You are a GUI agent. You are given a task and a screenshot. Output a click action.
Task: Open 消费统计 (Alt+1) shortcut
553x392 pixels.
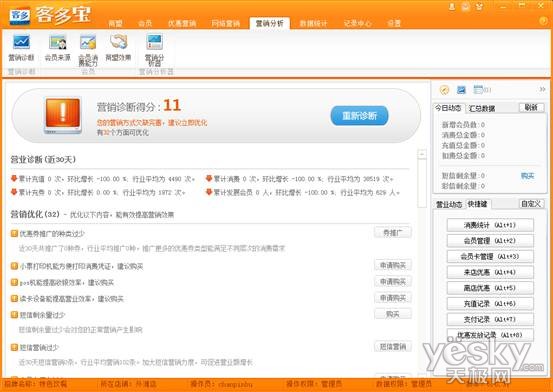[x=490, y=225]
